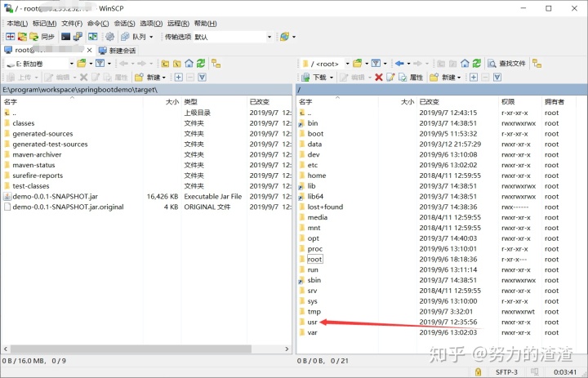588x378 pixels.
Task: Click local panel 新建 new button
Action: click(150, 78)
